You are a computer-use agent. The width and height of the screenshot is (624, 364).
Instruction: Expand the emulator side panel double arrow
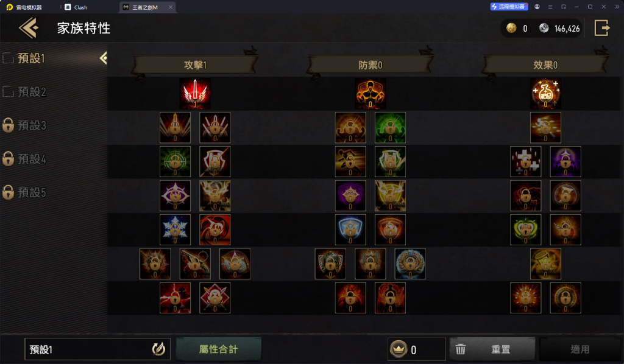617,7
